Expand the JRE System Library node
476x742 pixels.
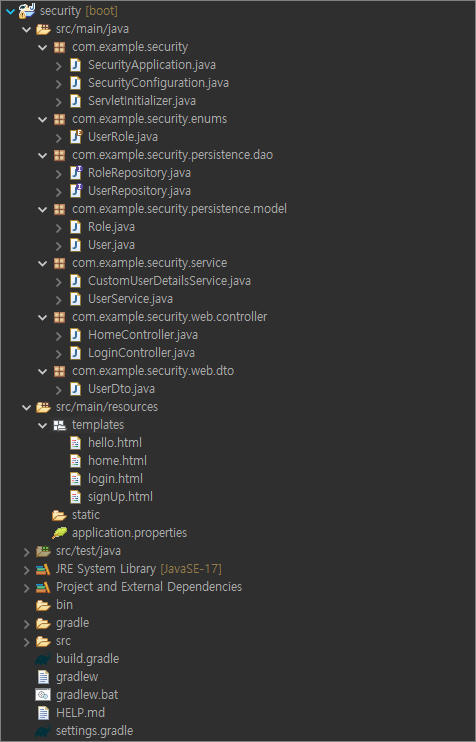click(x=26, y=569)
